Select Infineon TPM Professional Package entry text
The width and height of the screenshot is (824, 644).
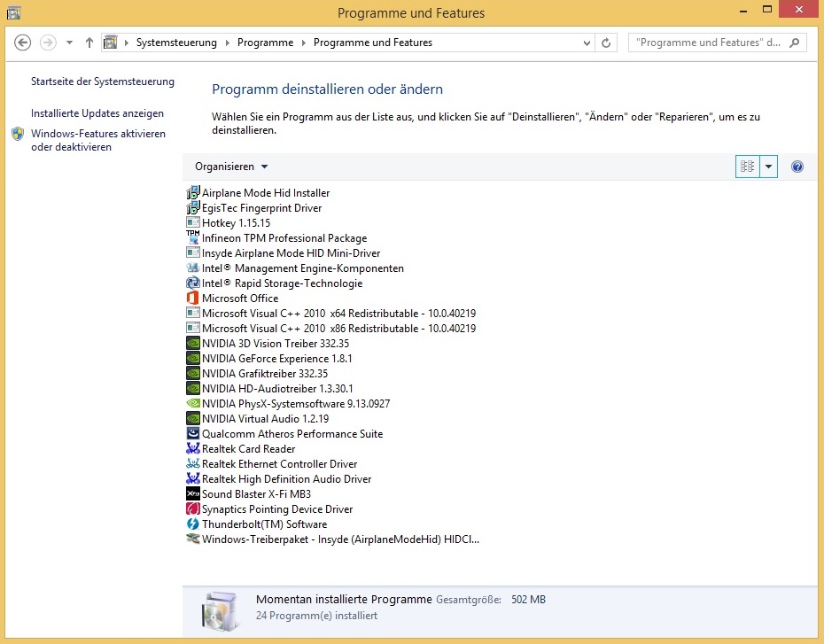[284, 238]
